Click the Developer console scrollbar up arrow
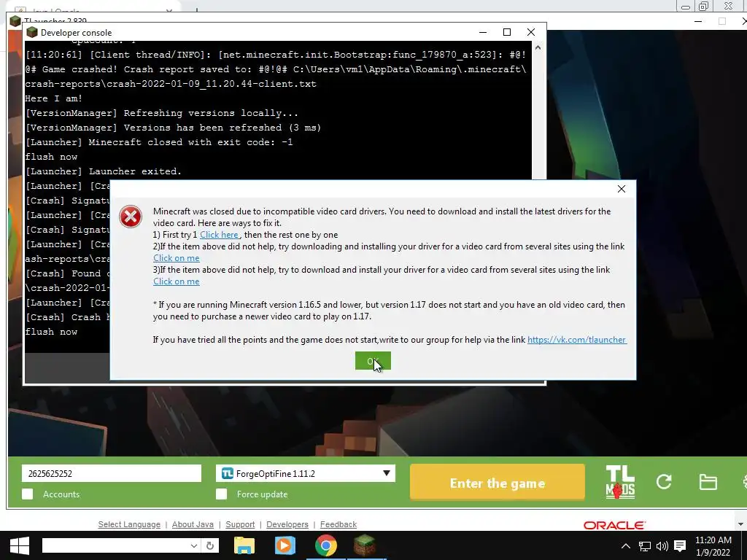Image resolution: width=747 pixels, height=560 pixels. (538, 47)
